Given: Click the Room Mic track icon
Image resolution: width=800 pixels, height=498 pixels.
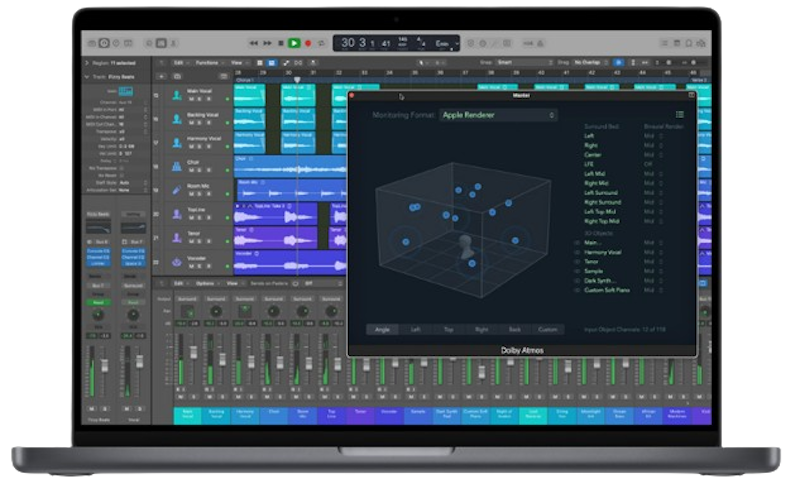Looking at the screenshot, I should (x=177, y=190).
